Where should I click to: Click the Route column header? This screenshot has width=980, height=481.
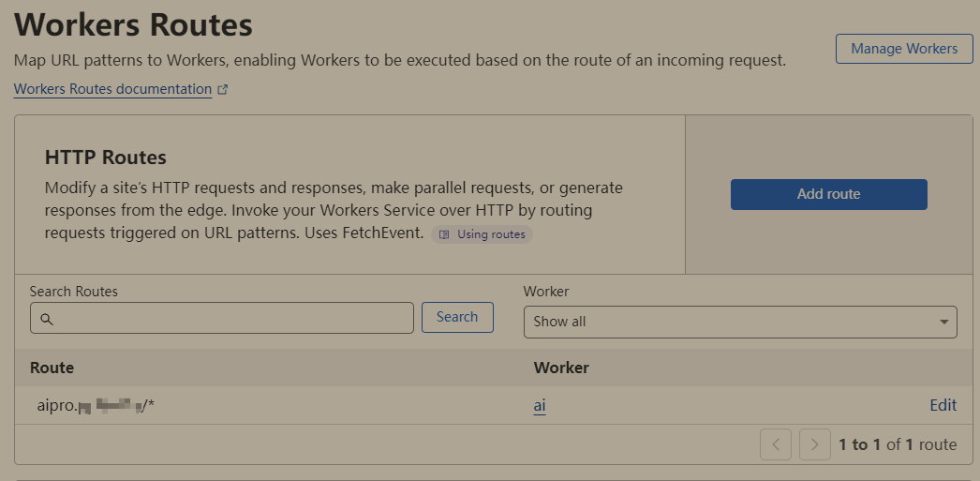click(52, 368)
